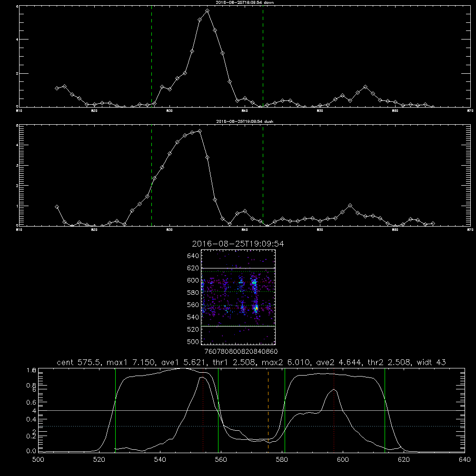The width and height of the screenshot is (476, 476).
Task: Click the '2016-08-25T19:09:54' title above the spectrogram image
Action: tap(238, 244)
